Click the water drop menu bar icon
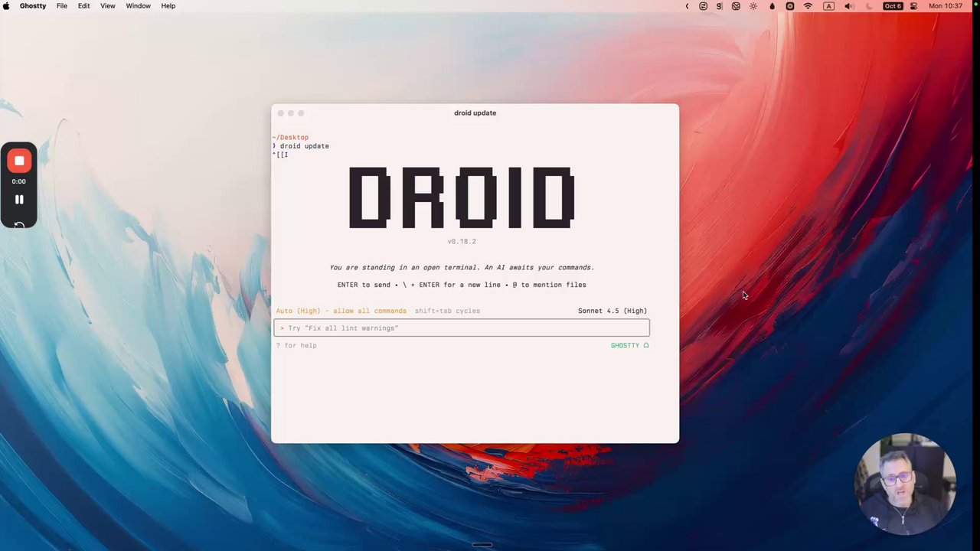 click(x=772, y=6)
